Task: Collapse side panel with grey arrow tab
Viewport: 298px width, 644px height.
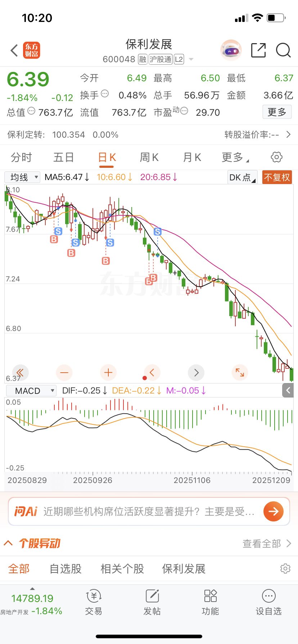Action: coord(288,390)
